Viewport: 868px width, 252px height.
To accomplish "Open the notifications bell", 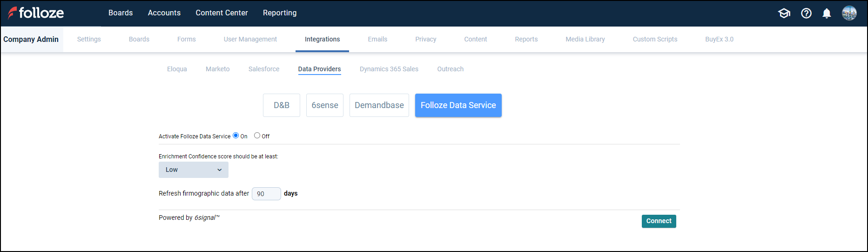I will (827, 14).
